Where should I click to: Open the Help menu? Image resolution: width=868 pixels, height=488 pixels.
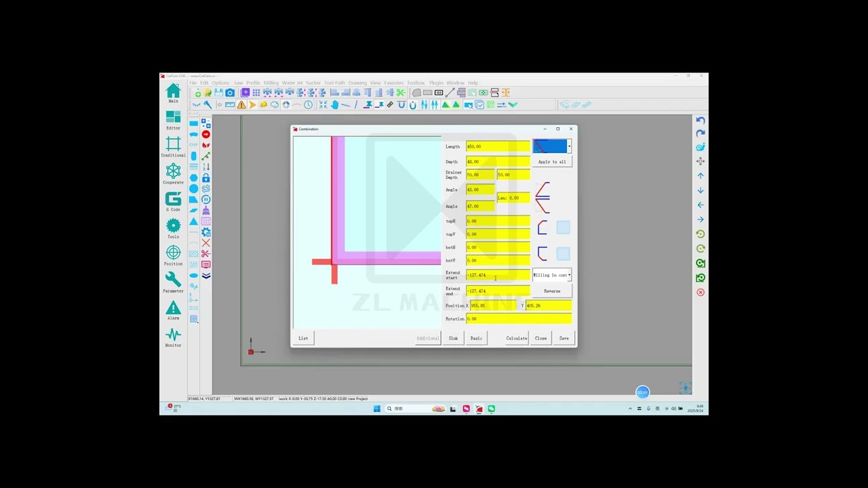click(473, 83)
